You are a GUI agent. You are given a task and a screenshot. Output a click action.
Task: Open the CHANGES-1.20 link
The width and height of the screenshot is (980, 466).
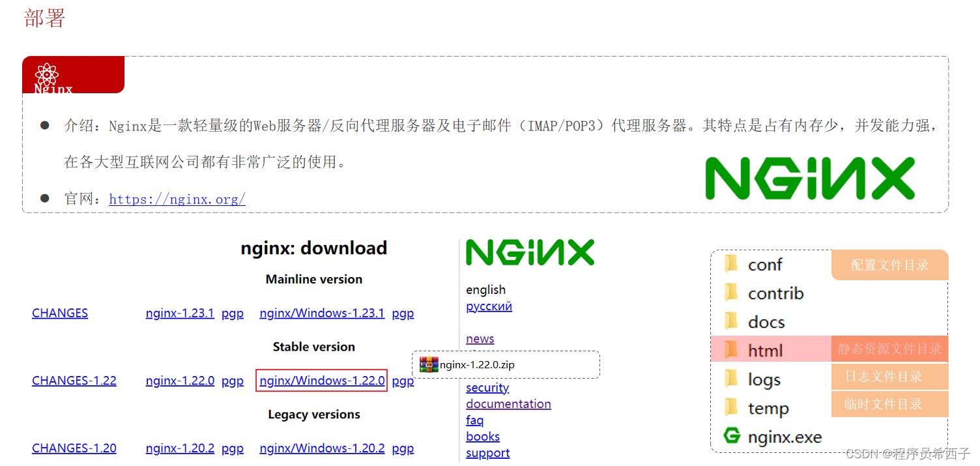click(74, 448)
